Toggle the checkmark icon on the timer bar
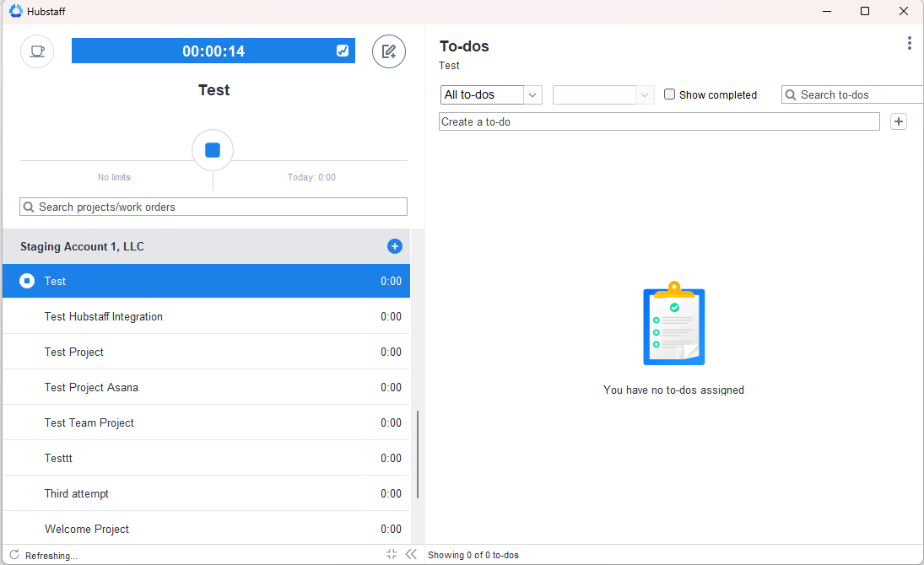924x565 pixels. pyautogui.click(x=343, y=51)
